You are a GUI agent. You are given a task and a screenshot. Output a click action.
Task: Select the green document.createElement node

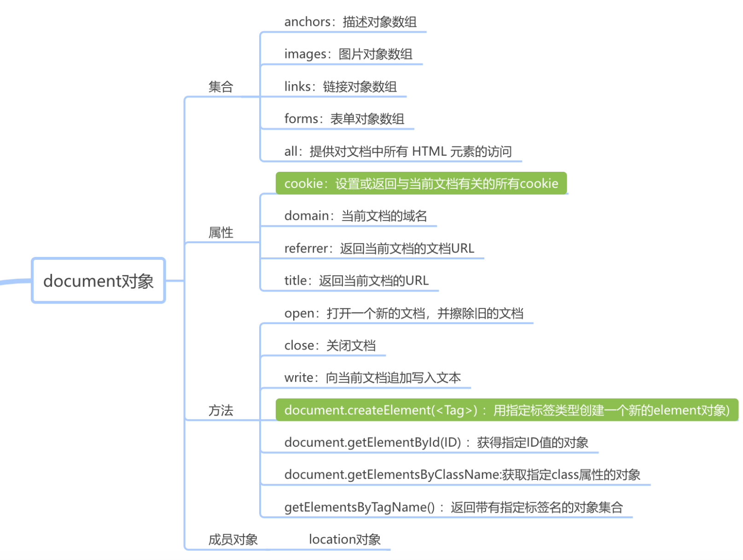tap(506, 410)
